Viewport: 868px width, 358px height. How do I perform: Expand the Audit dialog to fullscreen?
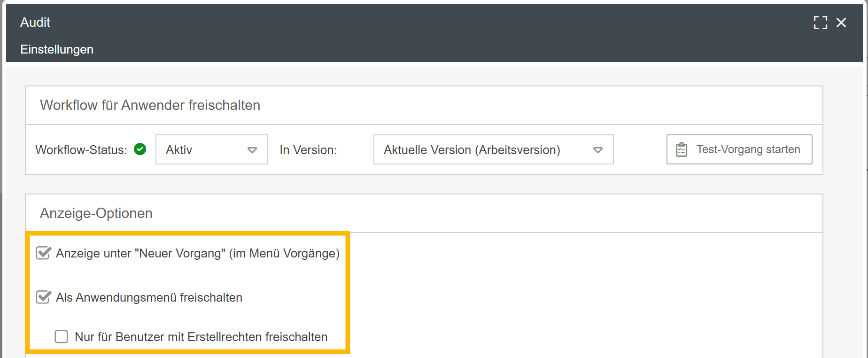820,23
